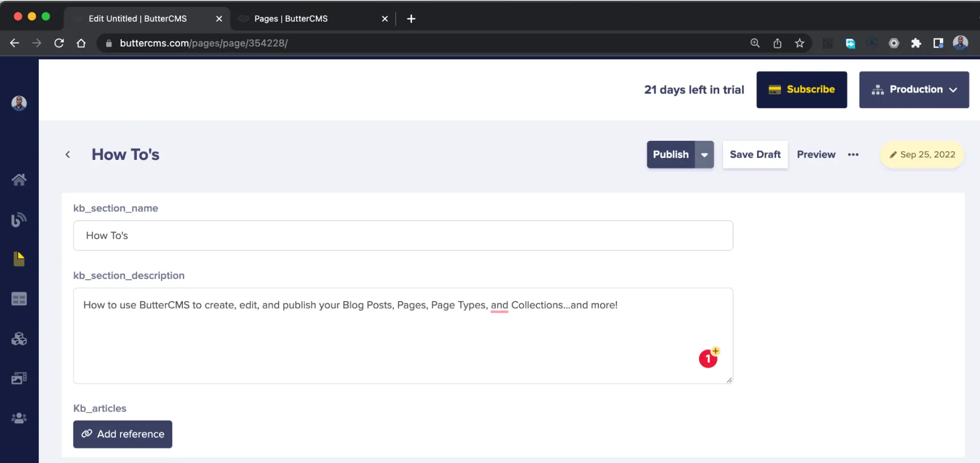This screenshot has width=980, height=463.
Task: Open the Blog Posts icon in sidebar
Action: (19, 219)
